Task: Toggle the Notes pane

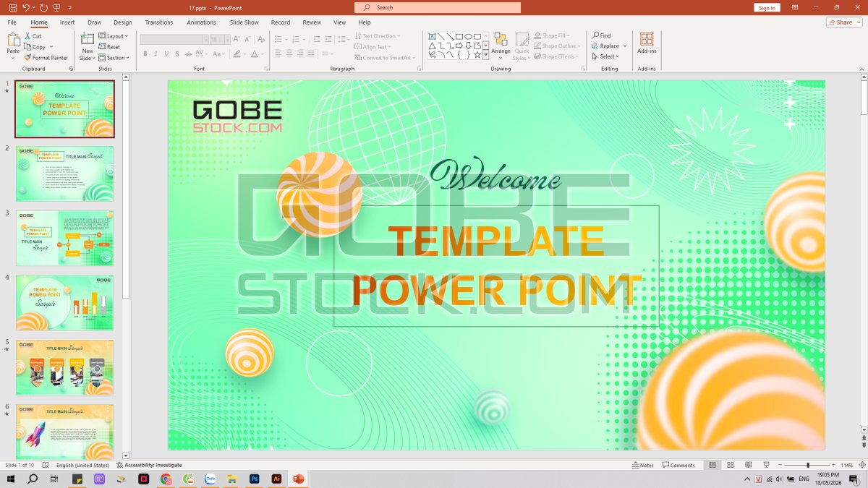Action: click(642, 465)
